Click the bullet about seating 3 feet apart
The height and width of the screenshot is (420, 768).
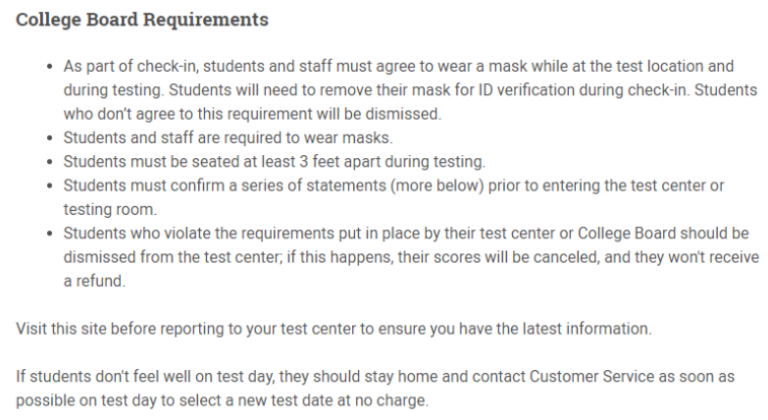(x=274, y=162)
